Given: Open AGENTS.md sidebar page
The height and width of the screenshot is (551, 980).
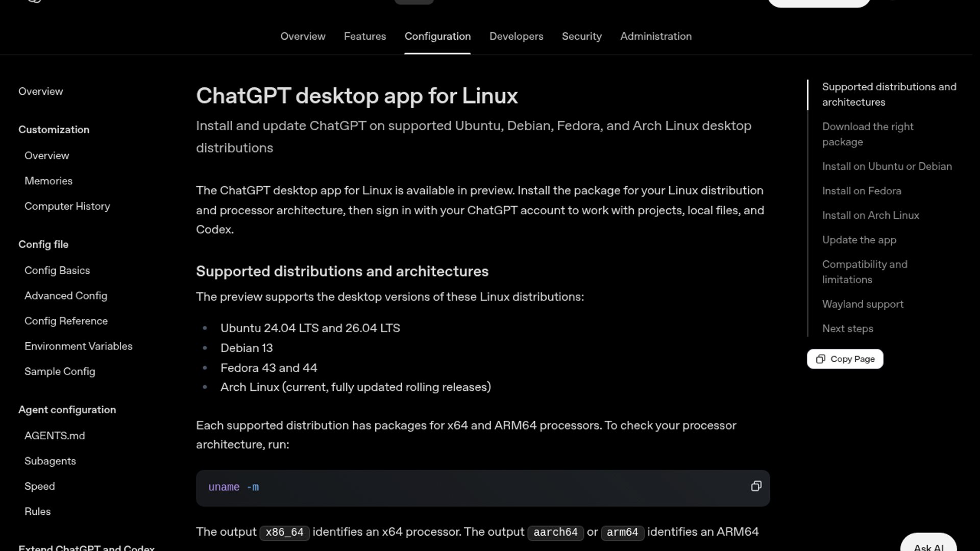Looking at the screenshot, I should click(x=55, y=436).
